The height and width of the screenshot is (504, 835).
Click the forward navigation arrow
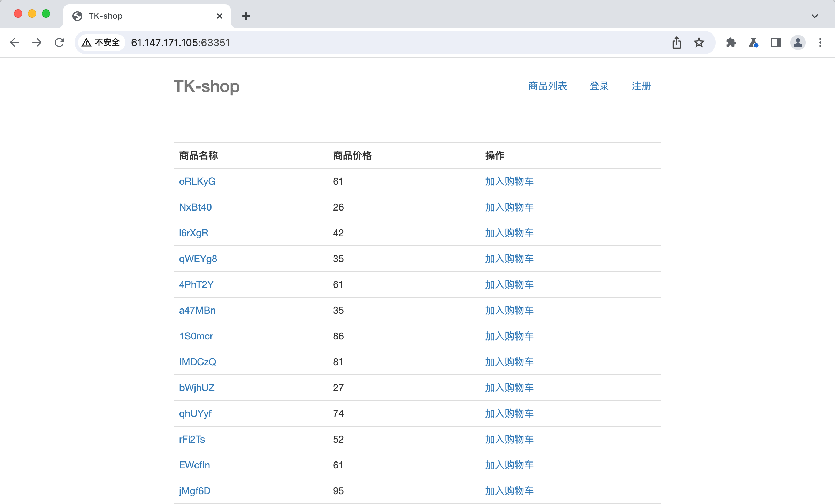point(37,42)
